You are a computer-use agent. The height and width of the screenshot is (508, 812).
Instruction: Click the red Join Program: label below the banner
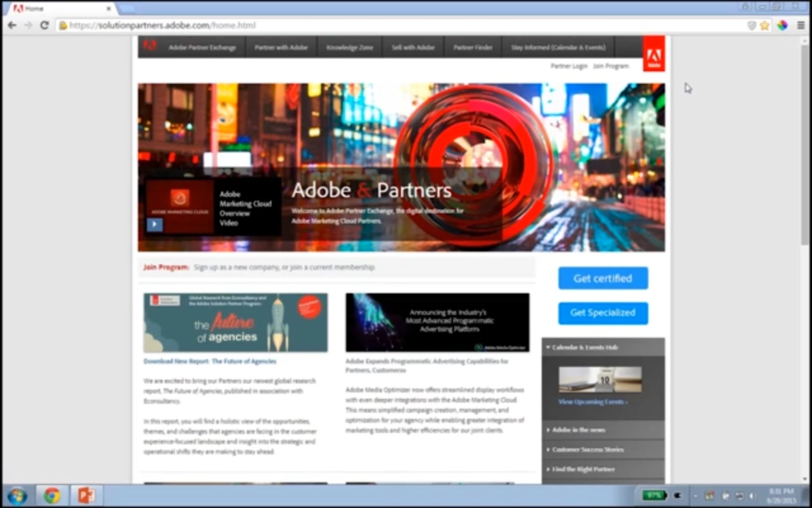[166, 267]
